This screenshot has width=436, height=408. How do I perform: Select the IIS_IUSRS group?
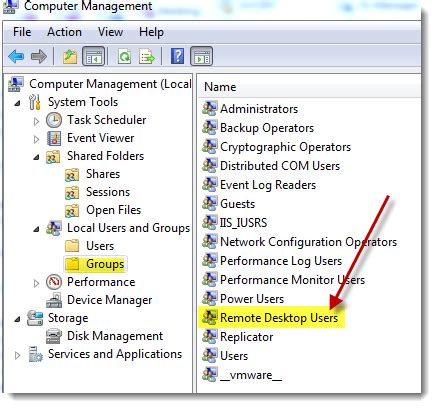[243, 223]
